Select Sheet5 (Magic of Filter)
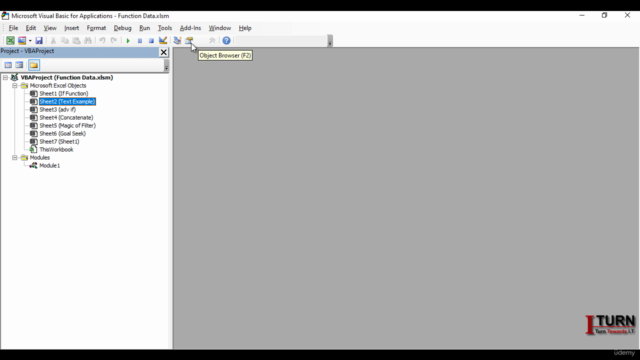640x360 pixels. [68, 126]
